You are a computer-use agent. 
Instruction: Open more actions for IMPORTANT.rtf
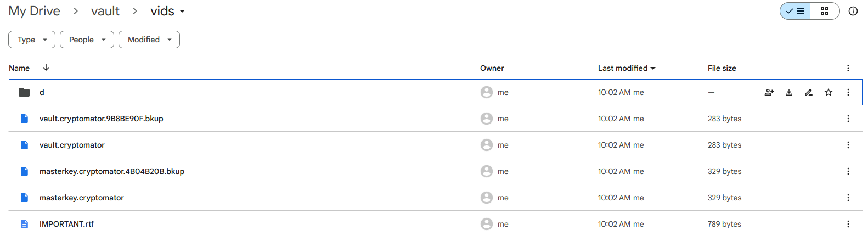coord(848,224)
